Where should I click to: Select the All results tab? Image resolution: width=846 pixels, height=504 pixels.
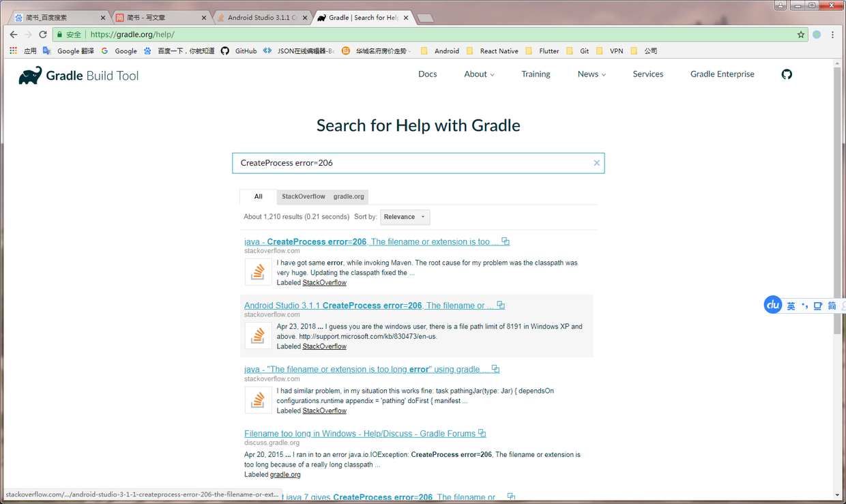[x=258, y=196]
